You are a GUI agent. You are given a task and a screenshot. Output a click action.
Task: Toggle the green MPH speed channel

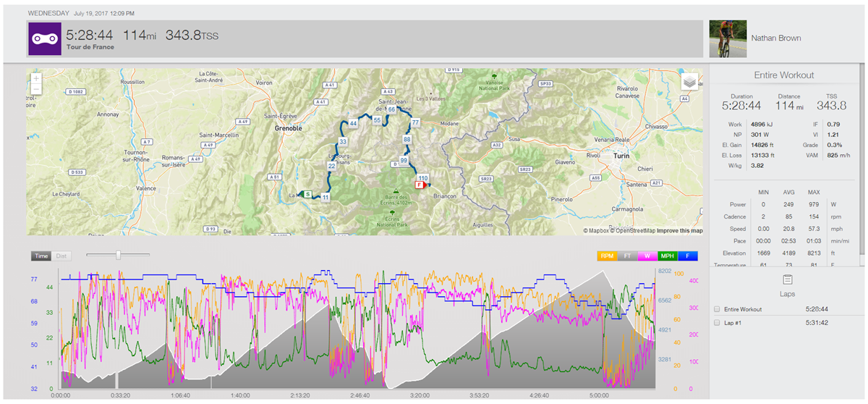(668, 256)
